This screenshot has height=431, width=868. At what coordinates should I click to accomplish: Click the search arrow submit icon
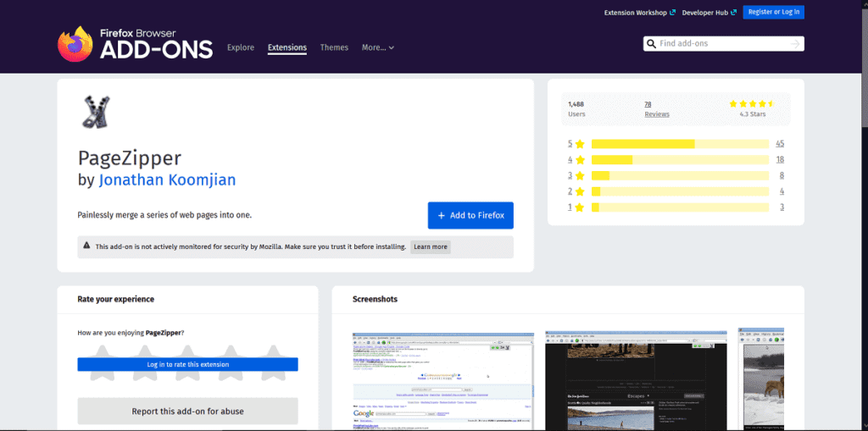[x=795, y=44]
